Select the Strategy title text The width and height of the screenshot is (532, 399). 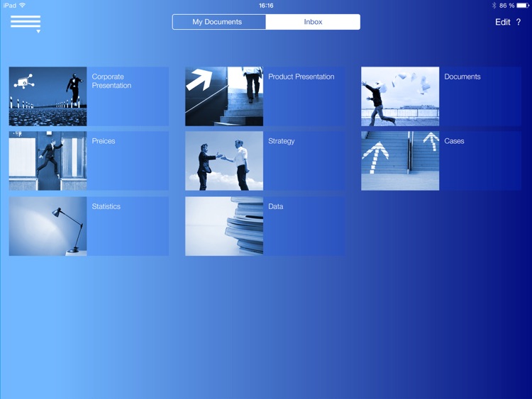282,141
